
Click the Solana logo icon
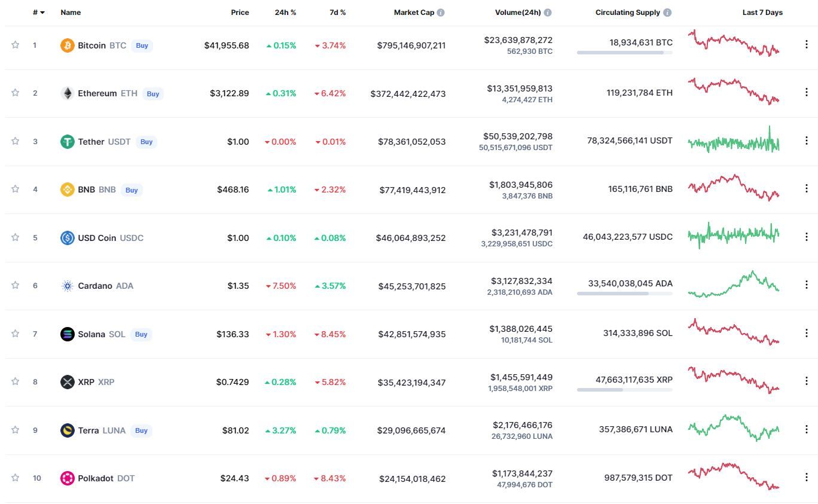pyautogui.click(x=68, y=334)
